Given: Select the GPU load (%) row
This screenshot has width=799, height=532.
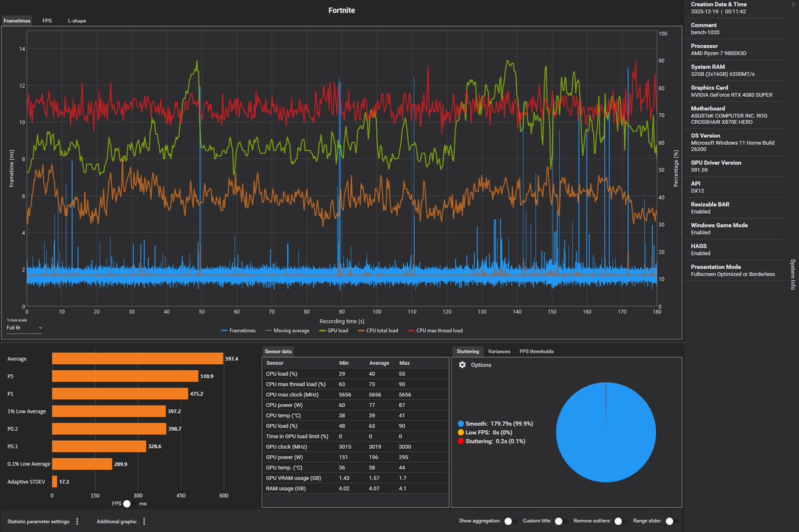Looking at the screenshot, I should [x=356, y=425].
